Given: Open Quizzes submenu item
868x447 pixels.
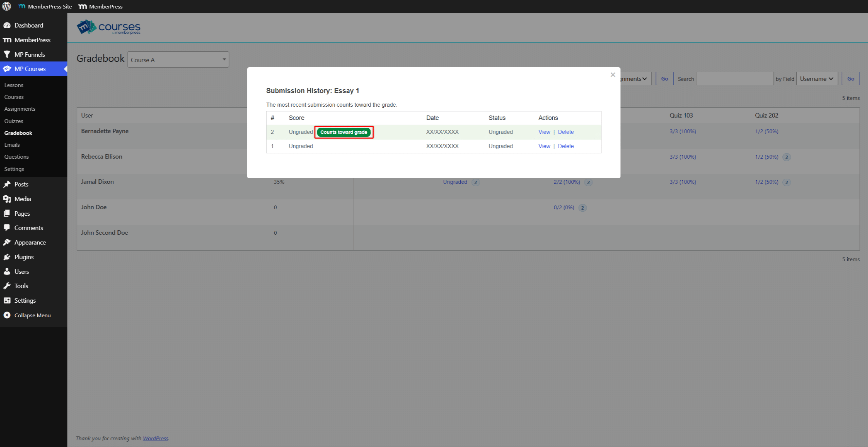Looking at the screenshot, I should [14, 121].
